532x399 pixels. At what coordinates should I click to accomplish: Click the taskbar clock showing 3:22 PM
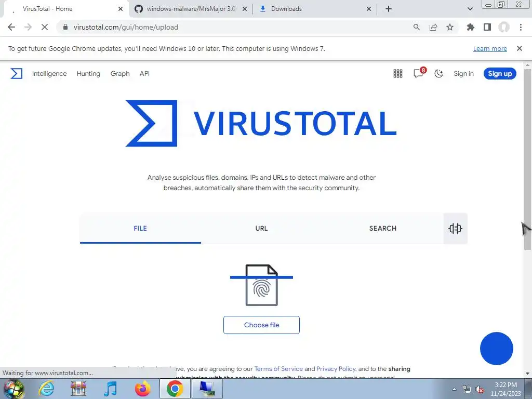tap(506, 389)
